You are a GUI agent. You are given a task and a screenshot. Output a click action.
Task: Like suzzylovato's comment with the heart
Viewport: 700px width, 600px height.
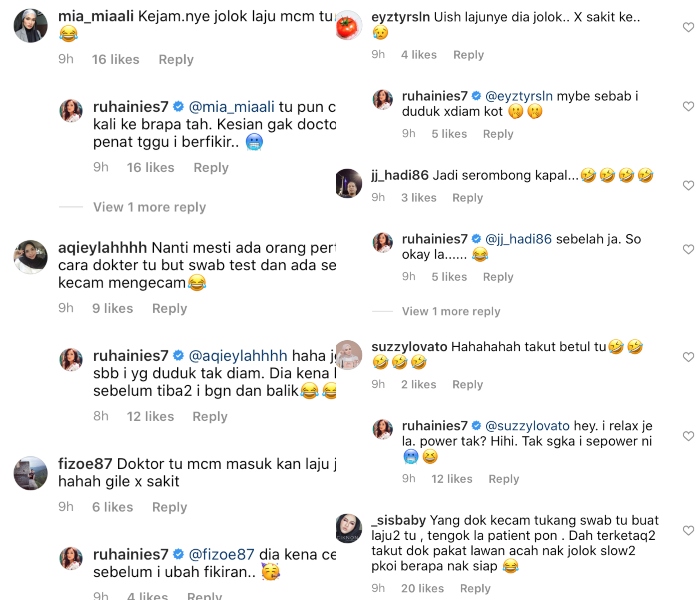click(688, 357)
